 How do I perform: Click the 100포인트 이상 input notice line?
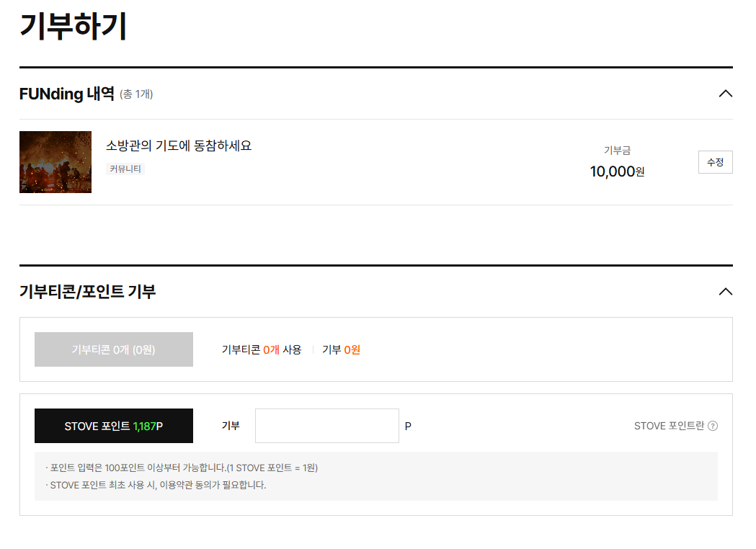[x=182, y=468]
